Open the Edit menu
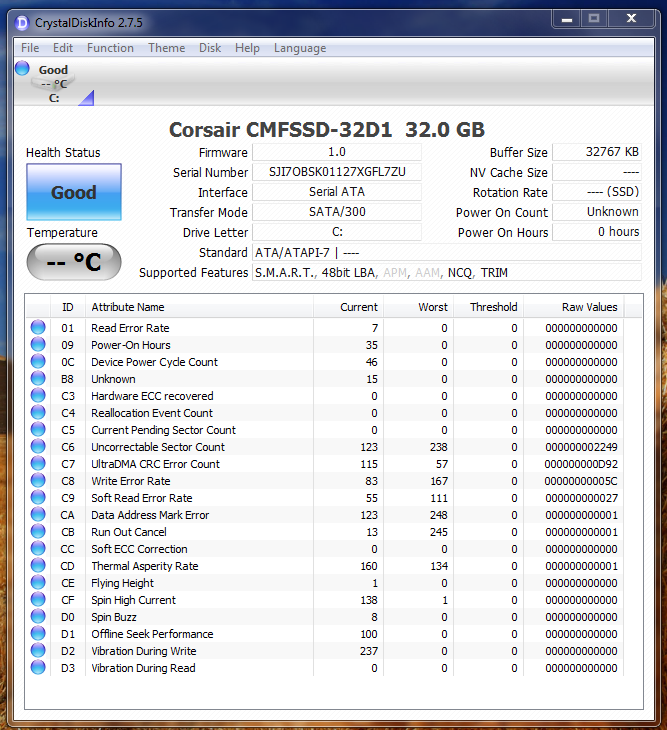The height and width of the screenshot is (730, 667). point(63,48)
